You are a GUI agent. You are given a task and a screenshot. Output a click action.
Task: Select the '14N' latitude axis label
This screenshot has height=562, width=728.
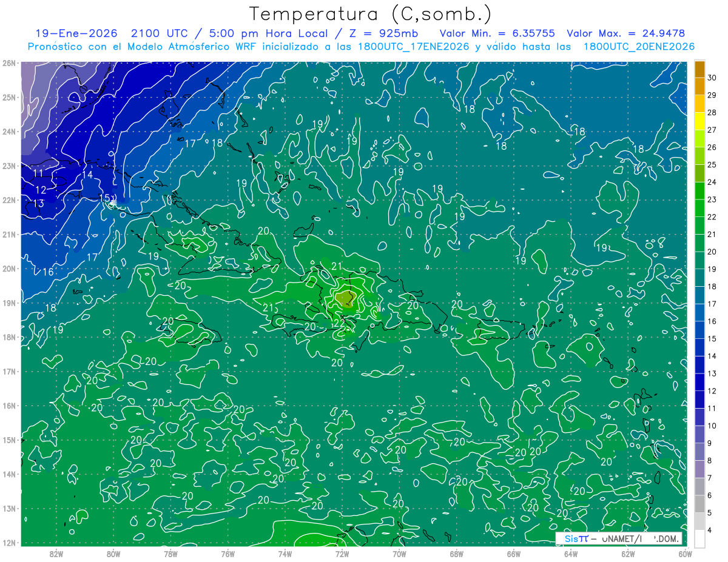tap(8, 474)
